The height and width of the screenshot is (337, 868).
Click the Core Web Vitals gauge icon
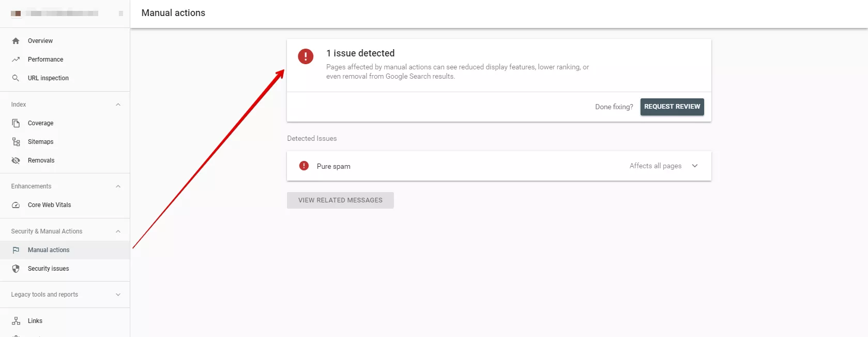tap(16, 205)
